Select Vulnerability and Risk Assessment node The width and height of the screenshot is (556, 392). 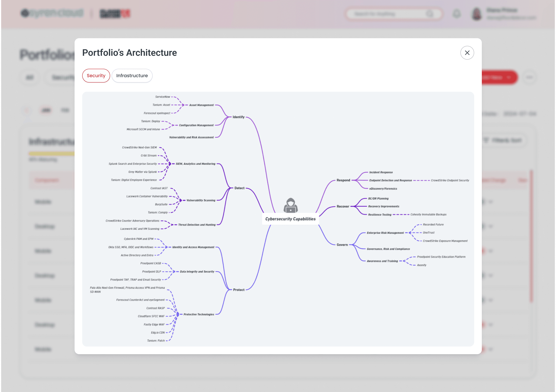(191, 137)
